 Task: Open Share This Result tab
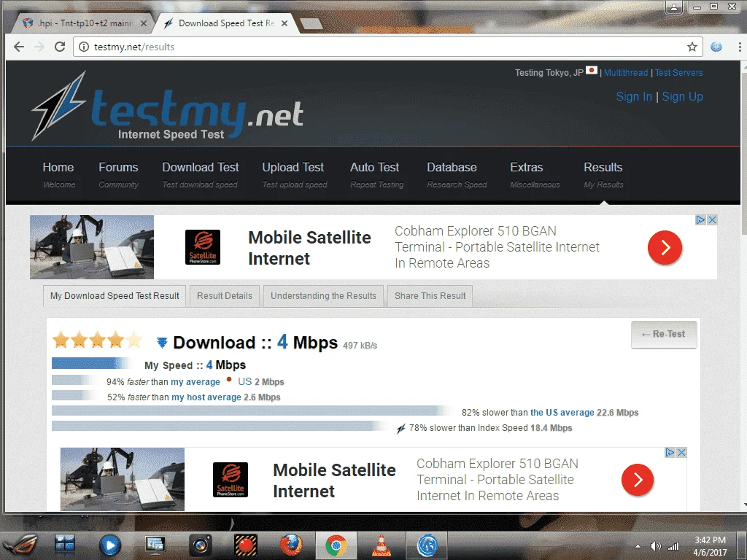(430, 296)
